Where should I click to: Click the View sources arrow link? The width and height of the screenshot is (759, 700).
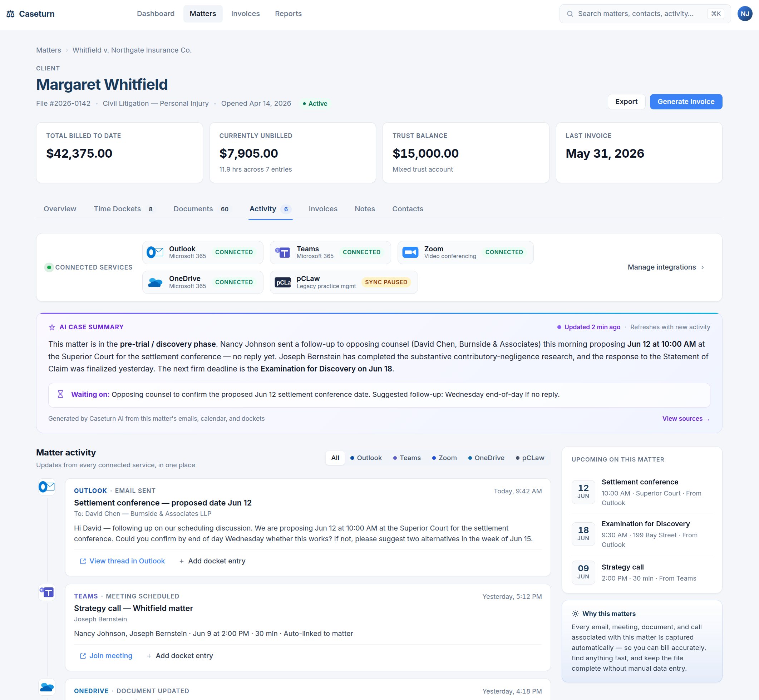point(686,419)
